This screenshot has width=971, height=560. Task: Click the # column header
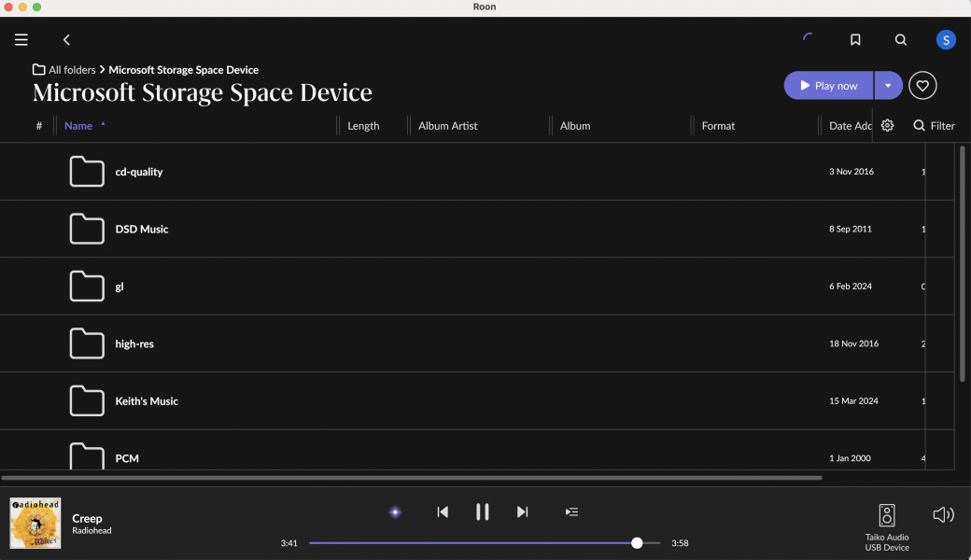point(39,126)
